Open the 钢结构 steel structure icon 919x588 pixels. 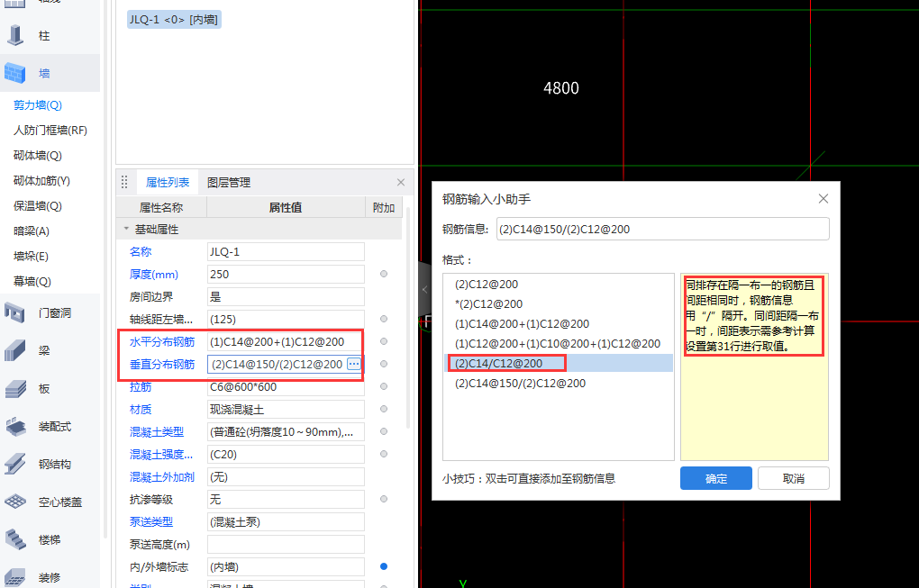[x=15, y=464]
